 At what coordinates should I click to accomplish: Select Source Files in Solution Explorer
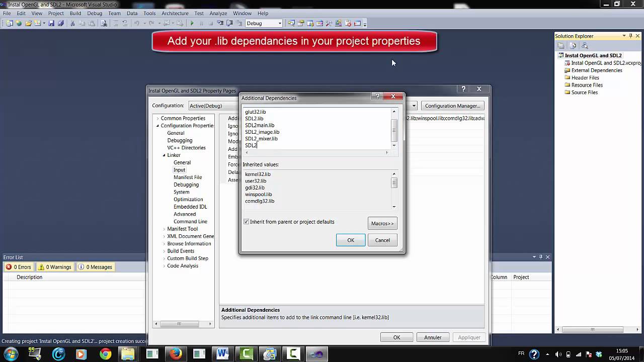[585, 93]
